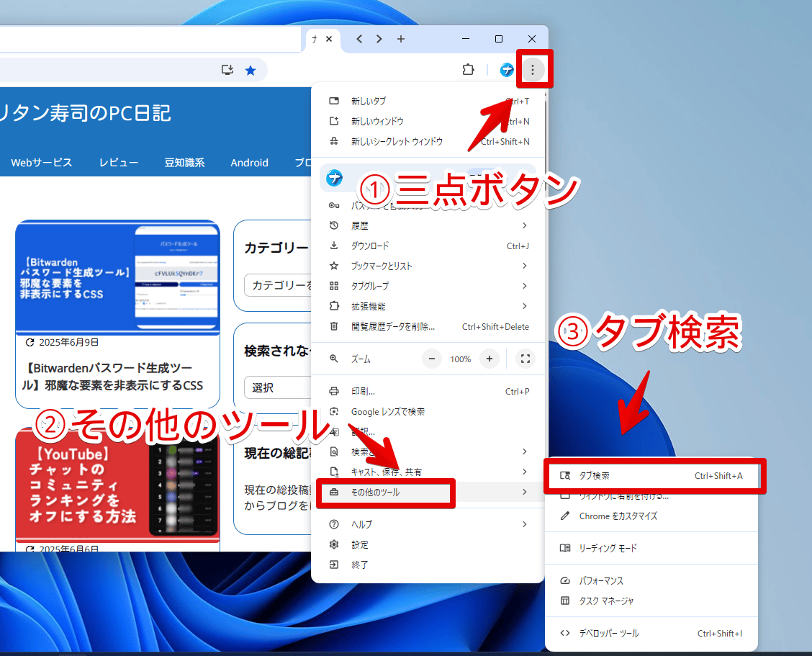Expand 拡張機能 submenu
Screen dimensions: 812x656
pos(428,306)
